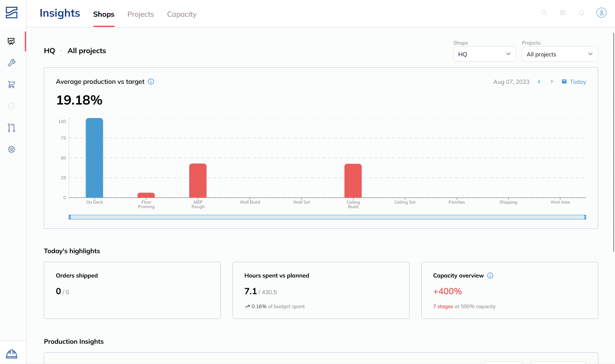Click the hard hat icon at bottom
Viewport: 615px width, 364px height.
coord(12,354)
